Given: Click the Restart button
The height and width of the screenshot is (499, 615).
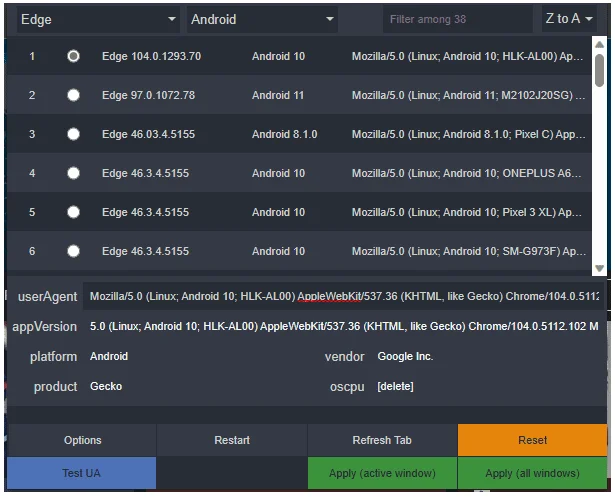Looking at the screenshot, I should click(232, 440).
